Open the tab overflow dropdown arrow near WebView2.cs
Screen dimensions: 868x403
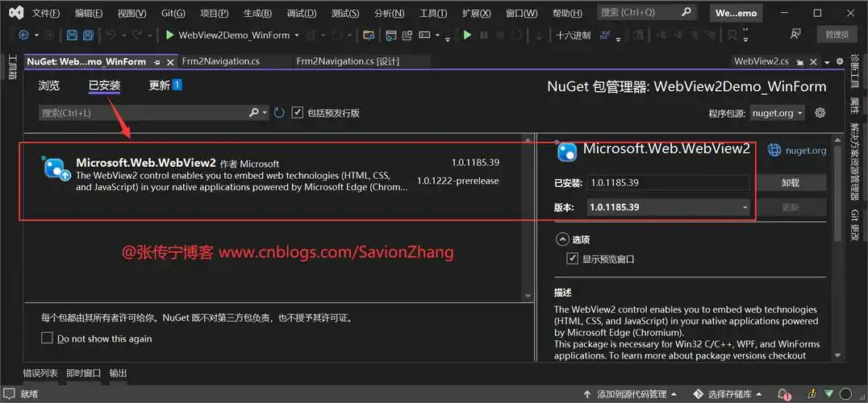pos(827,62)
